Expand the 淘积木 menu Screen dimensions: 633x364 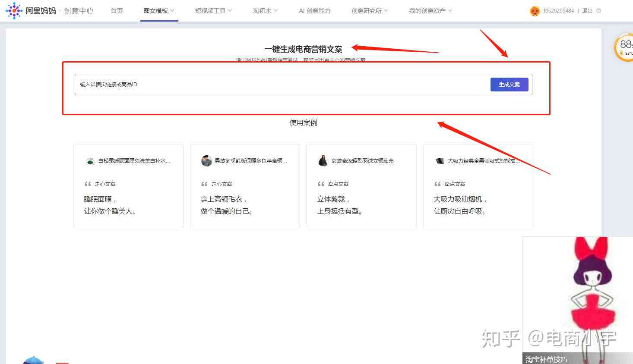(265, 11)
